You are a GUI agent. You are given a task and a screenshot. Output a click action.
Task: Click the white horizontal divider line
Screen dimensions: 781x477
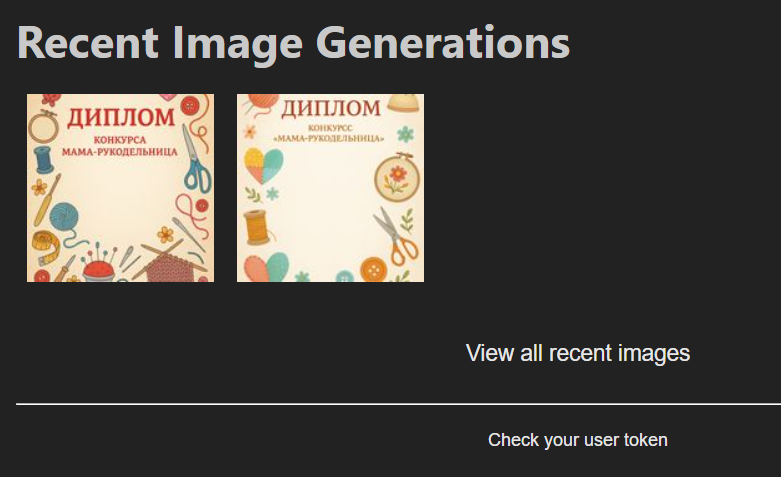(398, 404)
